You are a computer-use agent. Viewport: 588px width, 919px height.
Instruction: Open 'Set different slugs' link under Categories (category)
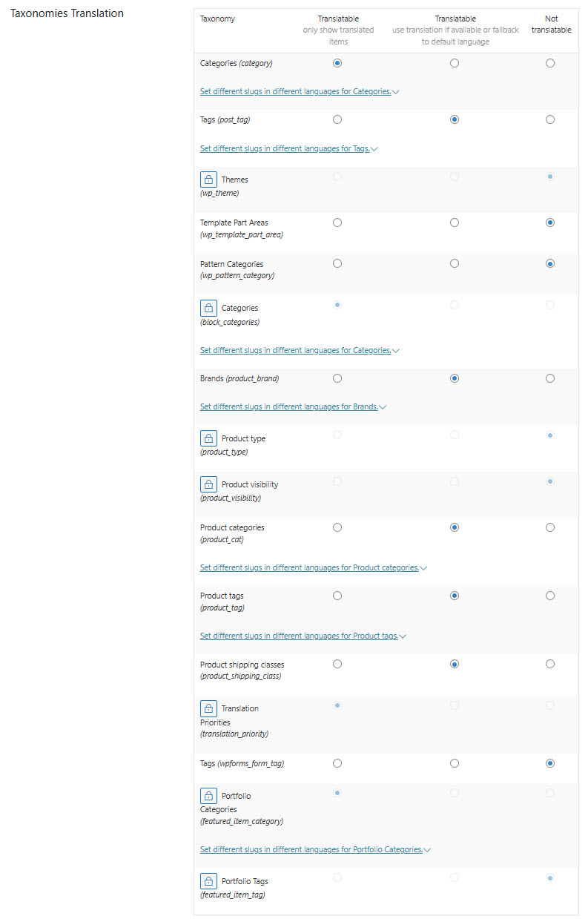point(296,91)
